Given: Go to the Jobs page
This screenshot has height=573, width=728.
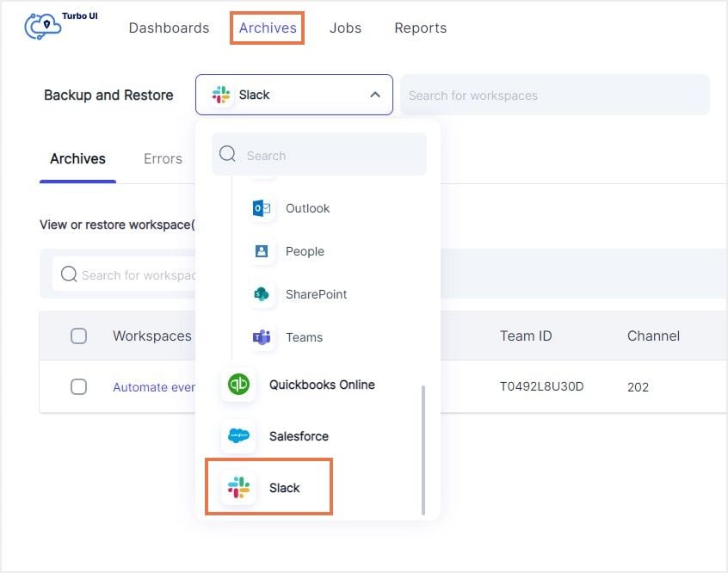Looking at the screenshot, I should coord(345,28).
